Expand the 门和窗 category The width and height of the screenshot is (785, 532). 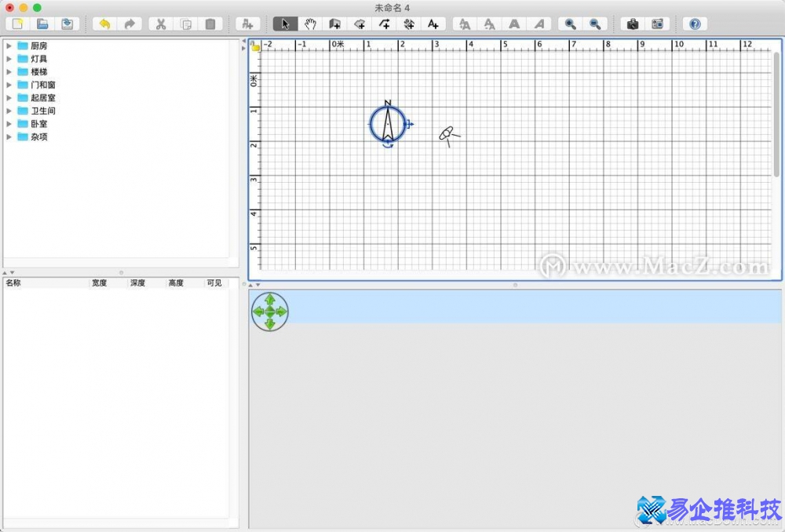coord(9,85)
